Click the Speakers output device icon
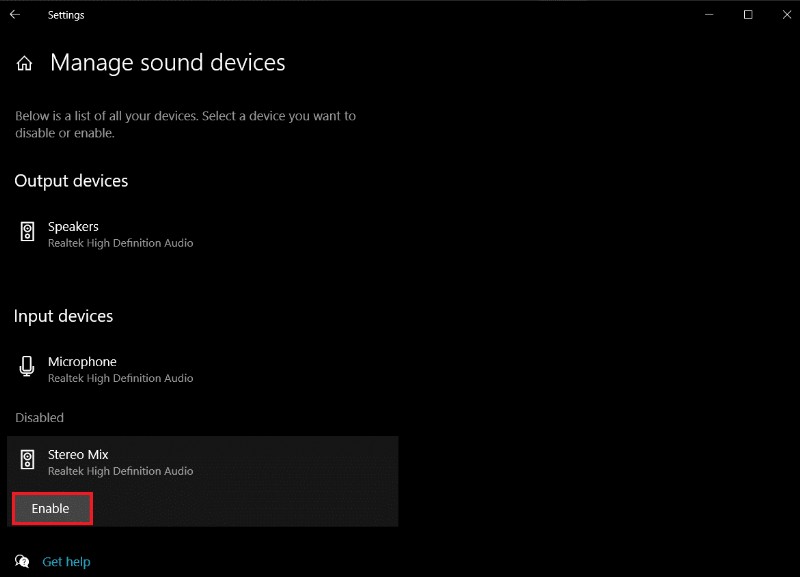Viewport: 800px width, 577px height. pos(26,233)
